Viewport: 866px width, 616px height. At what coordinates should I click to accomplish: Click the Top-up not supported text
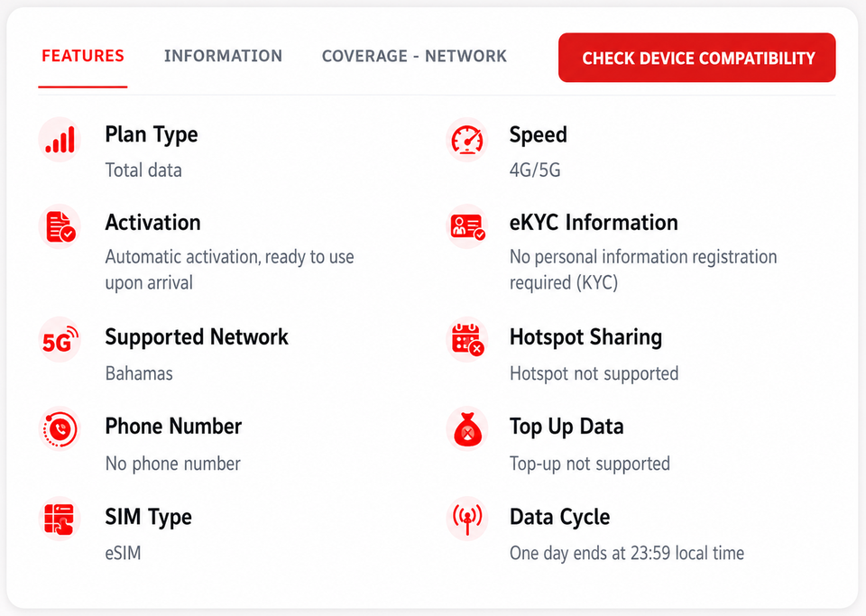click(x=590, y=464)
